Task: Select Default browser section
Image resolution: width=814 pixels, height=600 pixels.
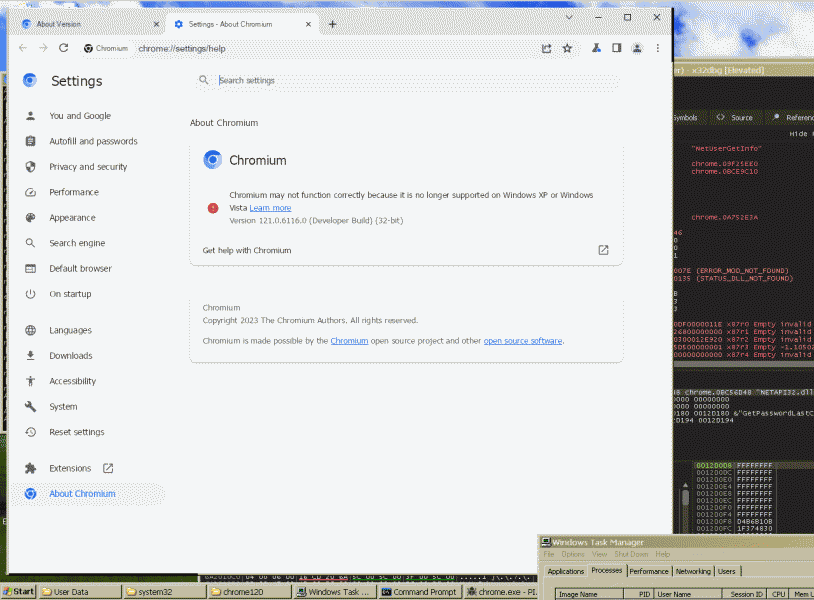Action: click(x=80, y=268)
